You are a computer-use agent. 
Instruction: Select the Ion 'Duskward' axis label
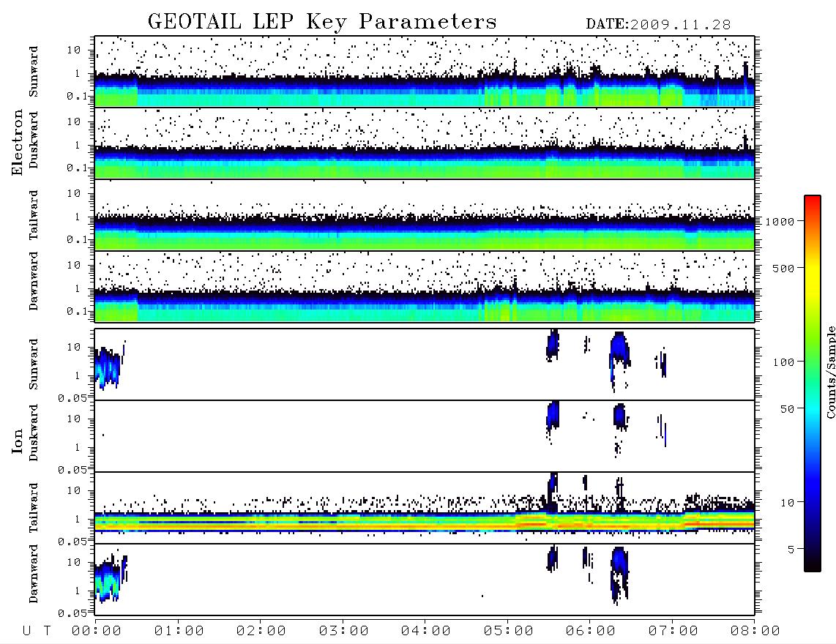(34, 433)
